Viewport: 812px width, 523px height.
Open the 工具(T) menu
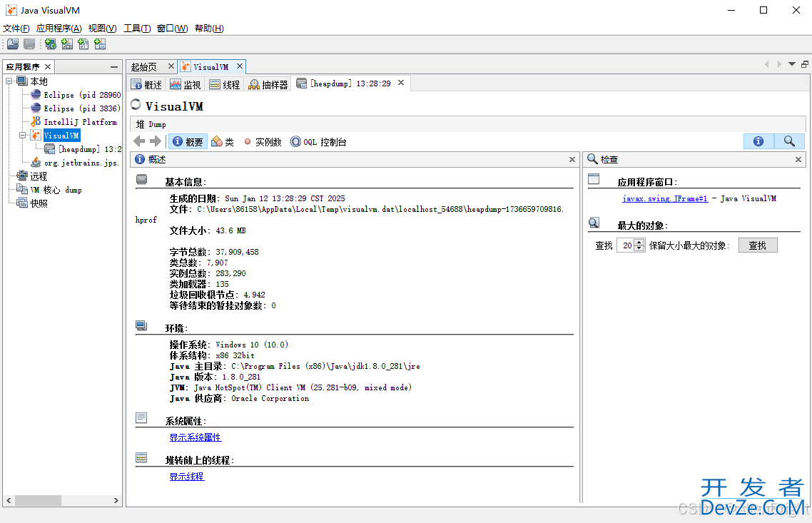[137, 28]
